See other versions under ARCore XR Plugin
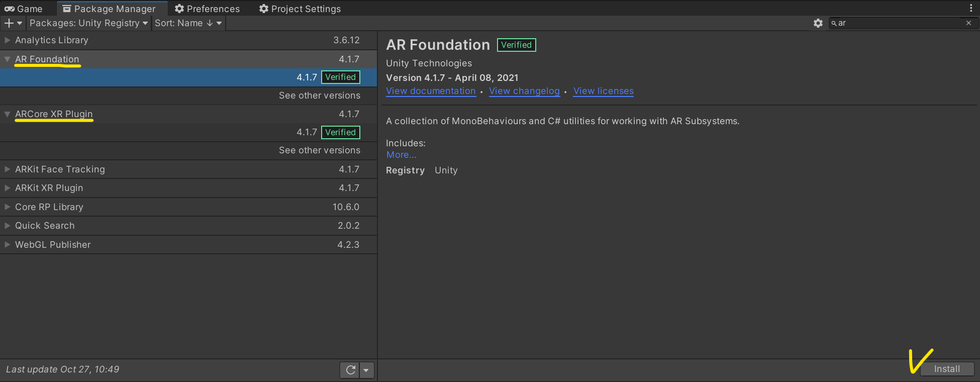 (x=320, y=150)
